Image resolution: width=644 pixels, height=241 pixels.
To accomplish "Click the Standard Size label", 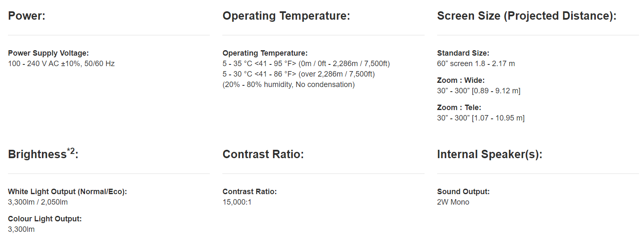I will pos(463,53).
